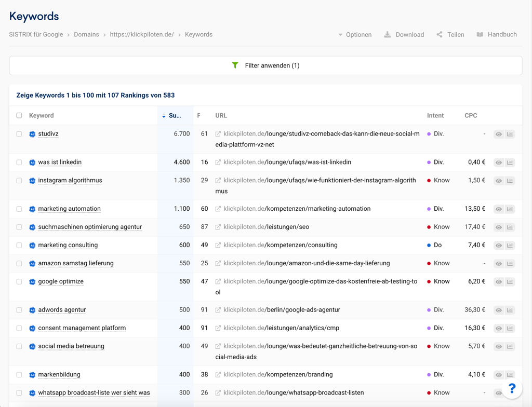Open the studivz URL external link icon
This screenshot has width=532, height=407.
point(218,134)
